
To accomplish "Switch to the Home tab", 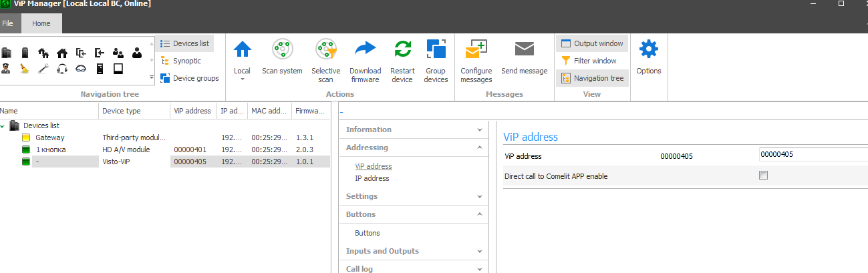I will 41,23.
